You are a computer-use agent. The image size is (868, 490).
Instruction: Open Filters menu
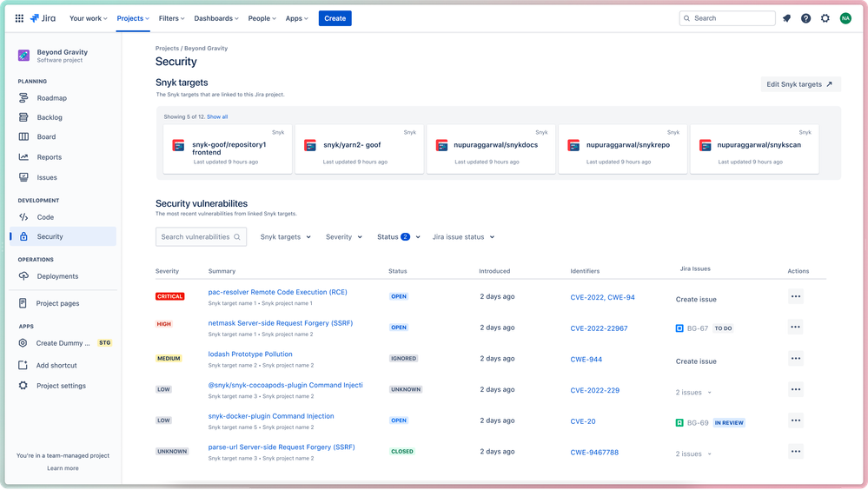point(172,18)
